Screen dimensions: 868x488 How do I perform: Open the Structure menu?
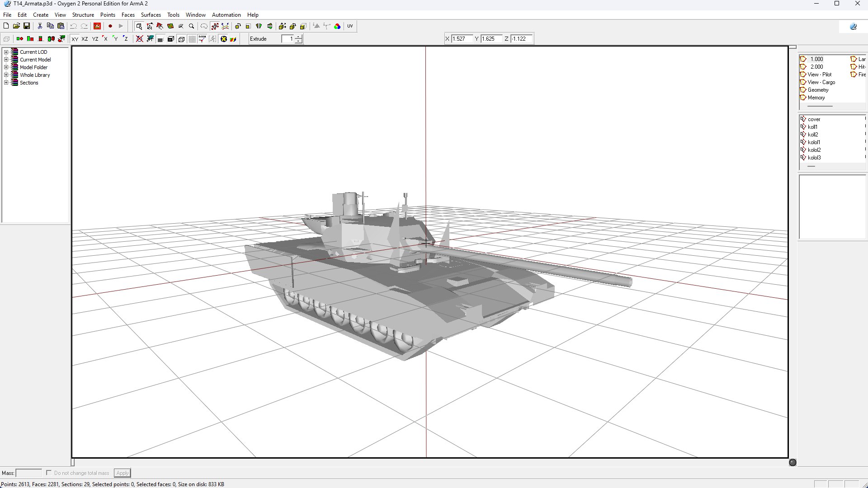(x=83, y=15)
